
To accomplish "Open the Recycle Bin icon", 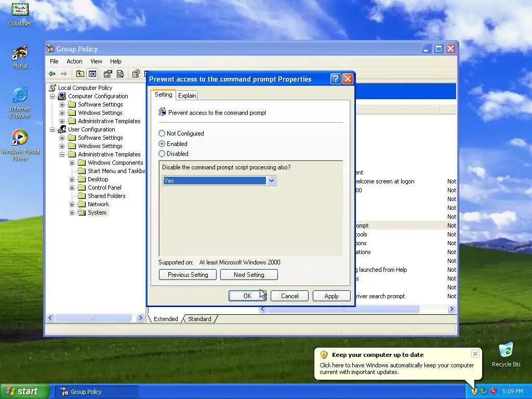I will [506, 355].
